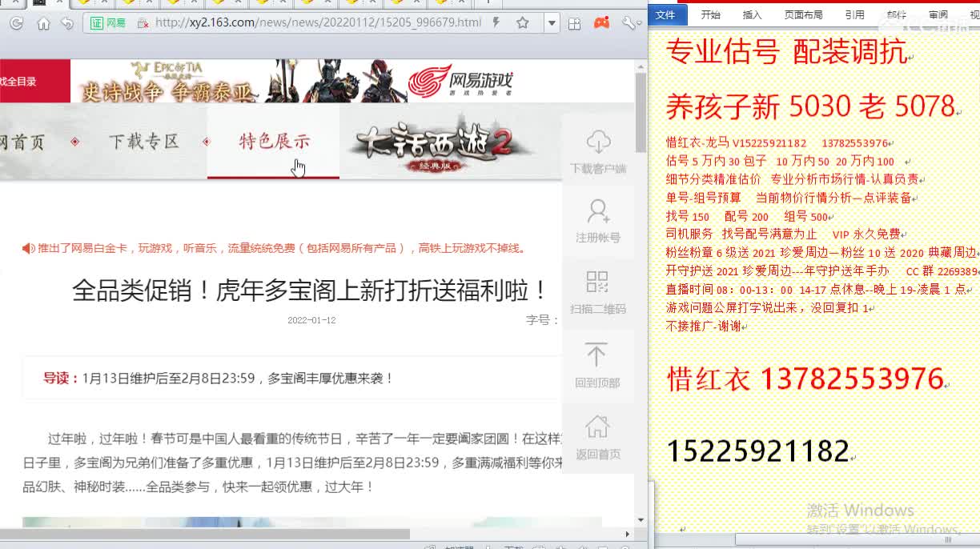
Task: Click the address bar URL field
Action: (x=318, y=22)
